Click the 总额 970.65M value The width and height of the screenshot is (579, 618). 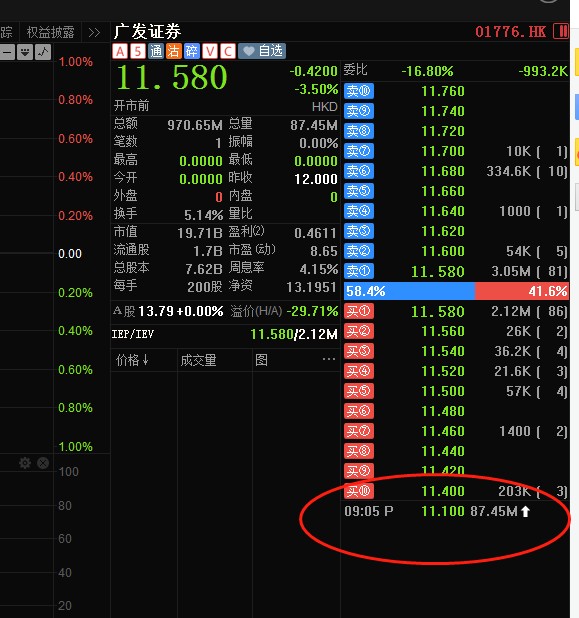coord(195,125)
